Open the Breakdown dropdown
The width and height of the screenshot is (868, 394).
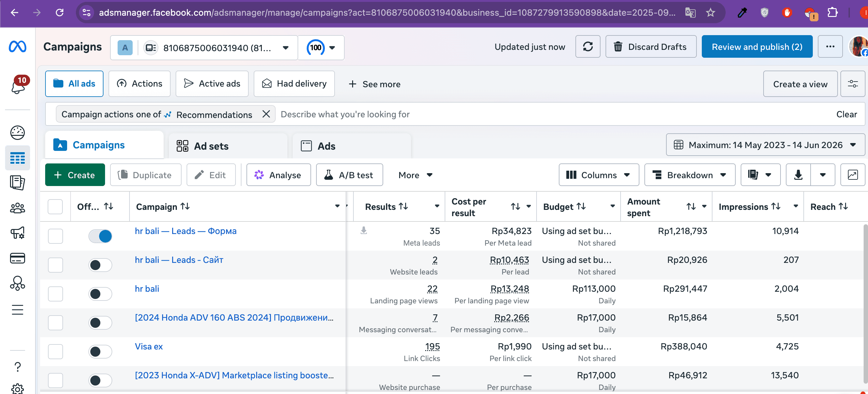click(689, 175)
